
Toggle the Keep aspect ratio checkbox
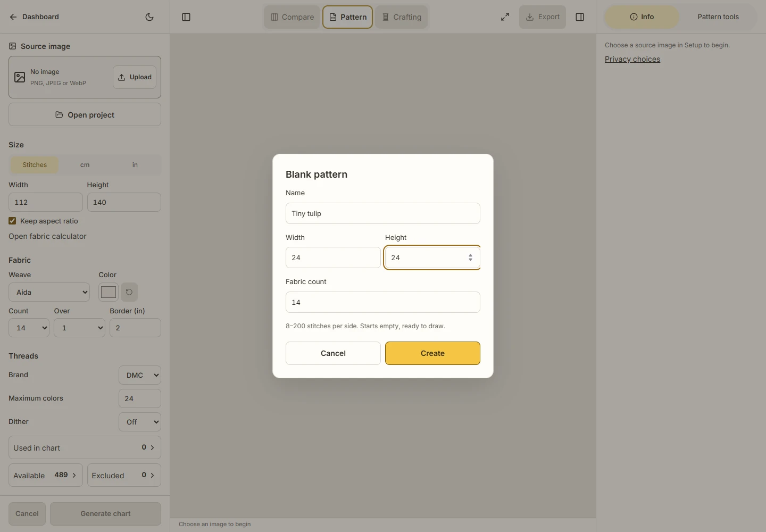12,221
